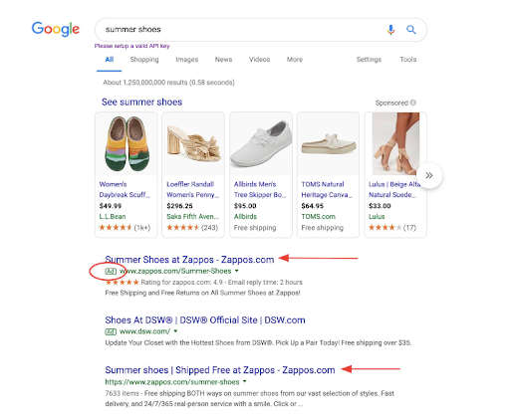Click the Please setup a valid API key message
Viewport: 510px width, 420px height.
(x=131, y=46)
